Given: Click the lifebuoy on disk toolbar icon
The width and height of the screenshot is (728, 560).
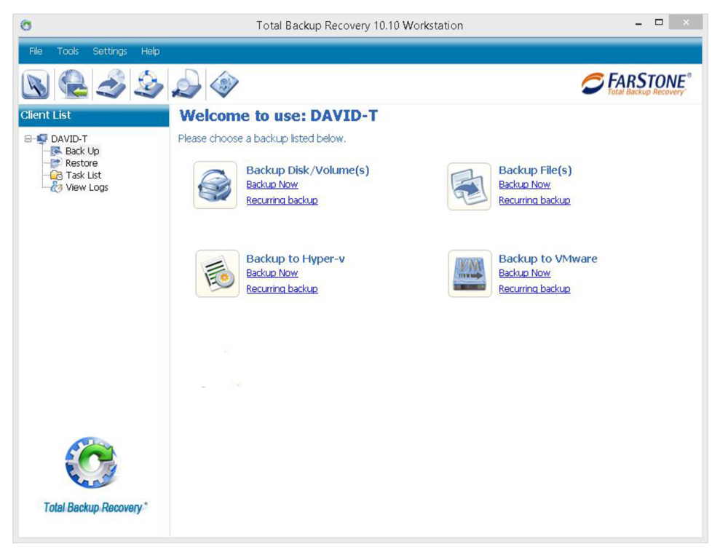Looking at the screenshot, I should coord(149,84).
